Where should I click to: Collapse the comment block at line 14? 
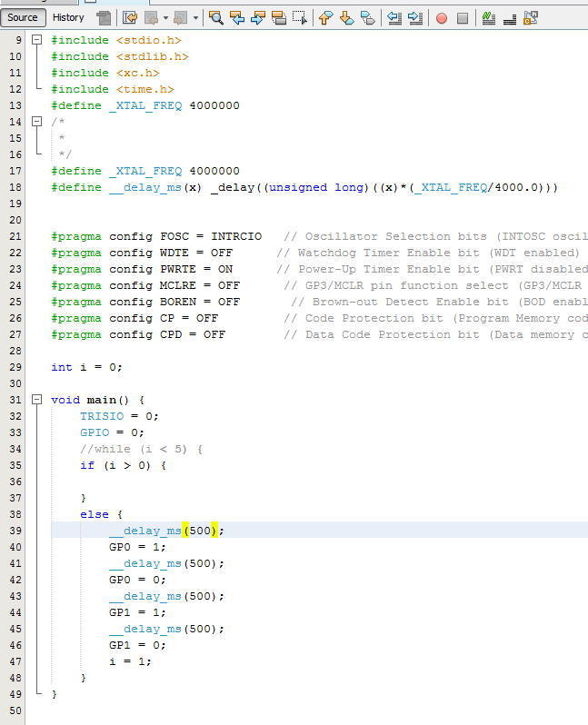[x=36, y=122]
